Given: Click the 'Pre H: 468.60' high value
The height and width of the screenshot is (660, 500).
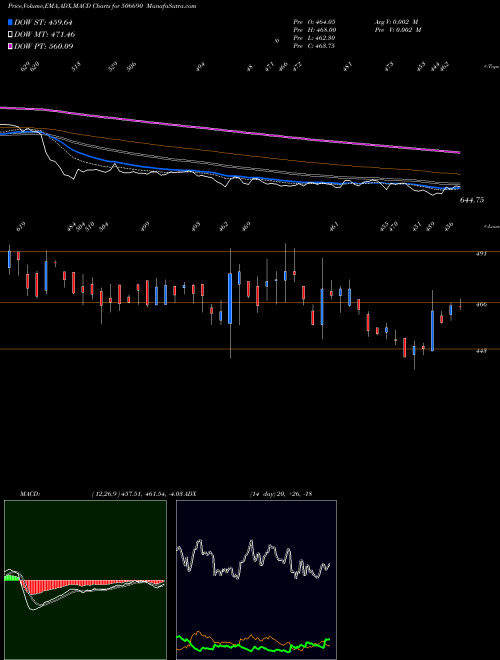Looking at the screenshot, I should 314,29.
